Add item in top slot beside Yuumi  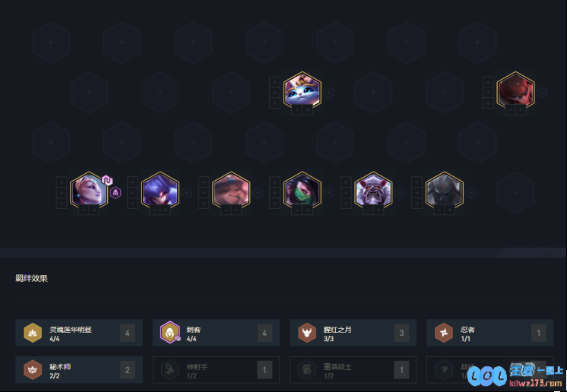click(274, 82)
